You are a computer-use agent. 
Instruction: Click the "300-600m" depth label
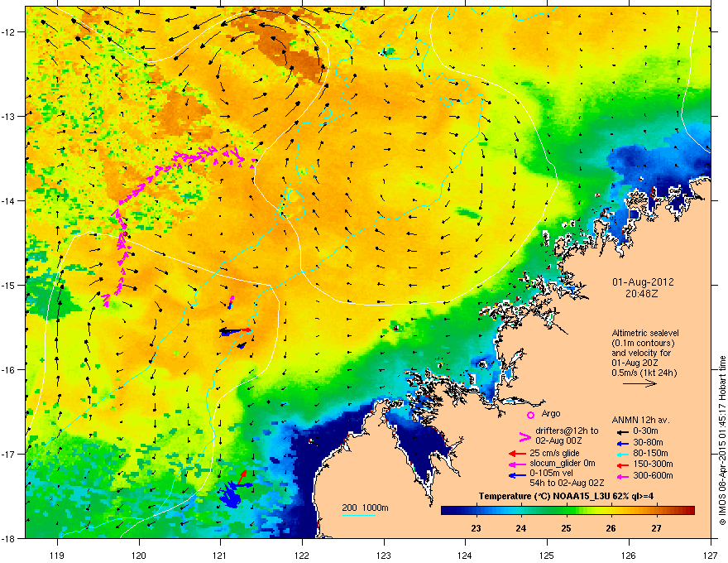click(653, 475)
